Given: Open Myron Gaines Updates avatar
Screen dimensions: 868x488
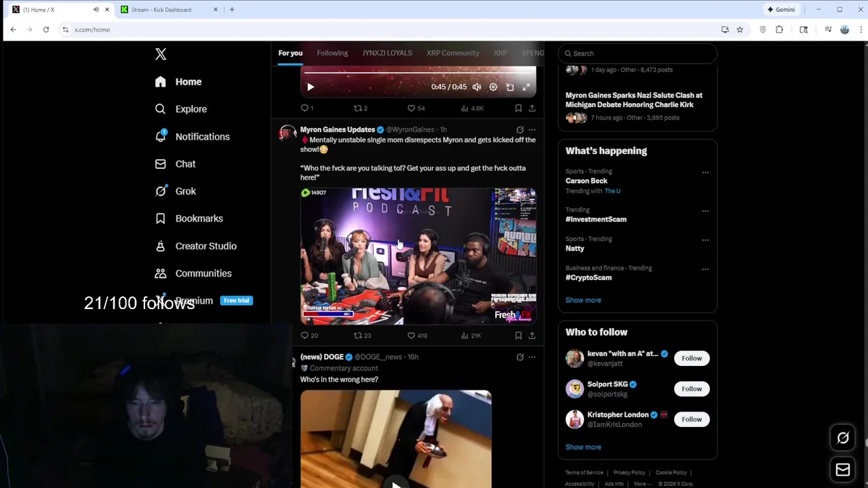Looking at the screenshot, I should tap(288, 134).
